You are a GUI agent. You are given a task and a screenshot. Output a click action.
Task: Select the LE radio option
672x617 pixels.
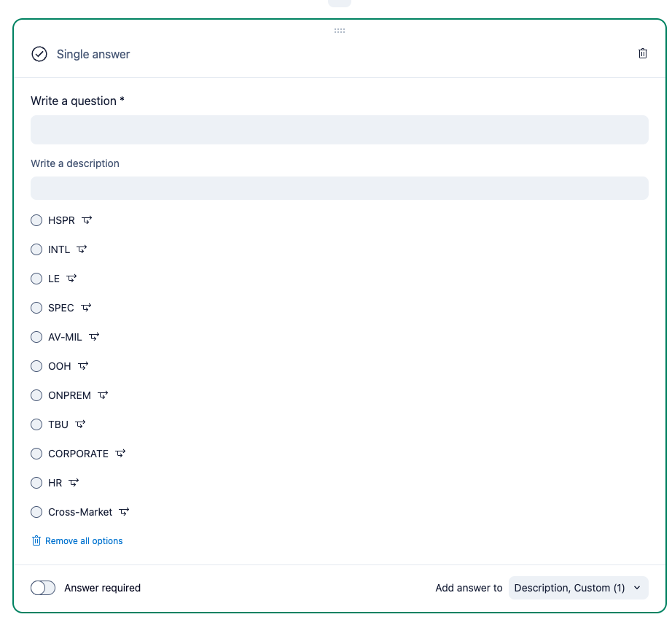tap(36, 279)
